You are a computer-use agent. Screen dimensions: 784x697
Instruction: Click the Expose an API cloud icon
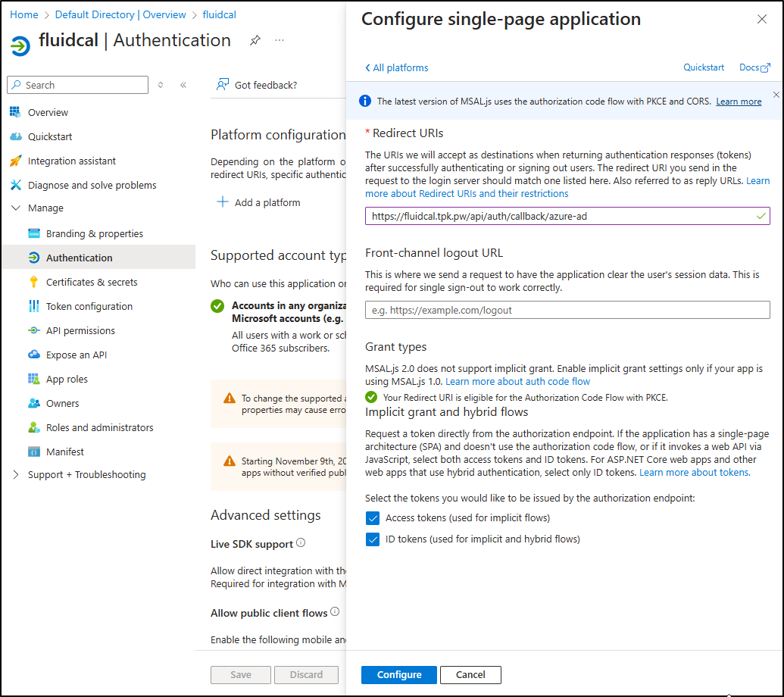coord(34,355)
